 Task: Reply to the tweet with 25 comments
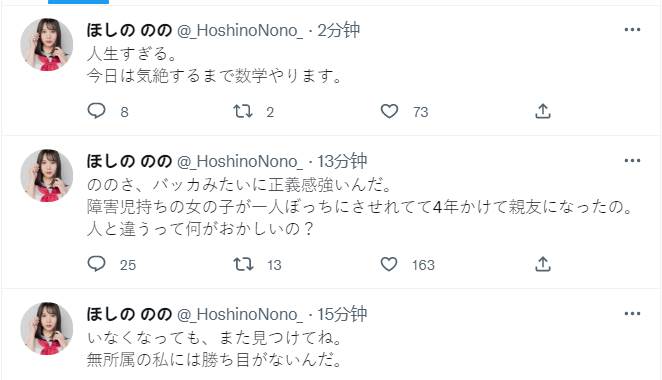click(96, 264)
